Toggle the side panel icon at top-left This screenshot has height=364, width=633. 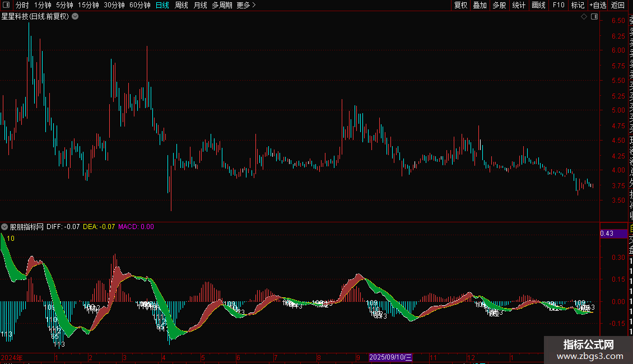pos(6,5)
